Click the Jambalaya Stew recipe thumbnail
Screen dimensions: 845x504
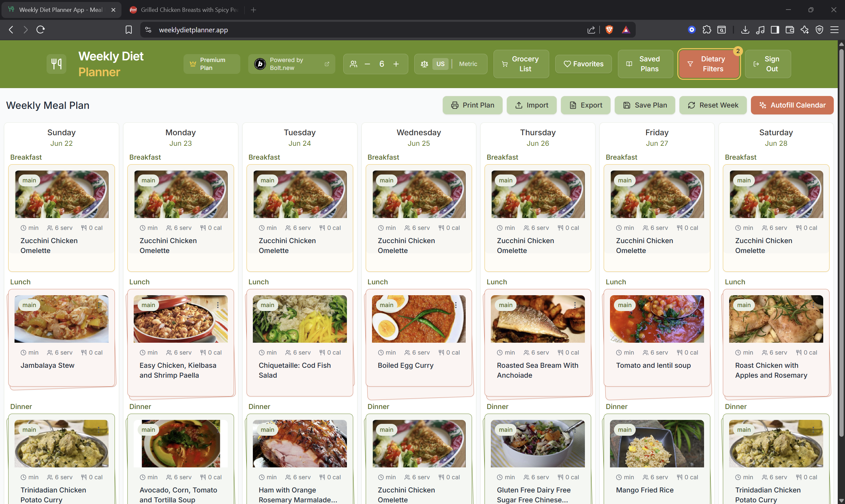61,319
